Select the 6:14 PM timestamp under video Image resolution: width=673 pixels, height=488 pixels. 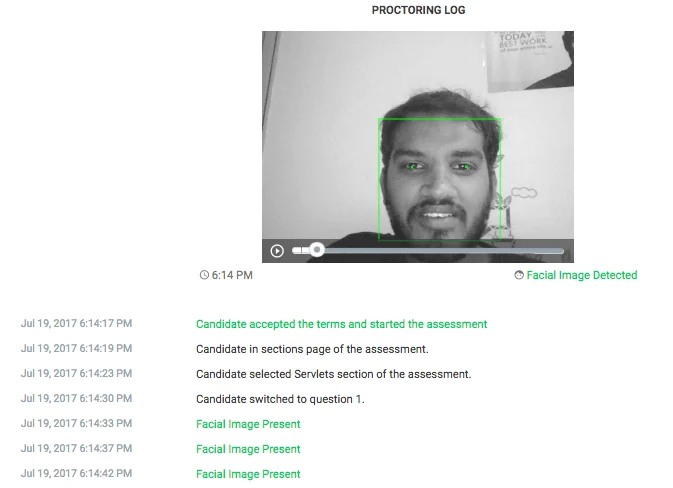click(x=232, y=275)
